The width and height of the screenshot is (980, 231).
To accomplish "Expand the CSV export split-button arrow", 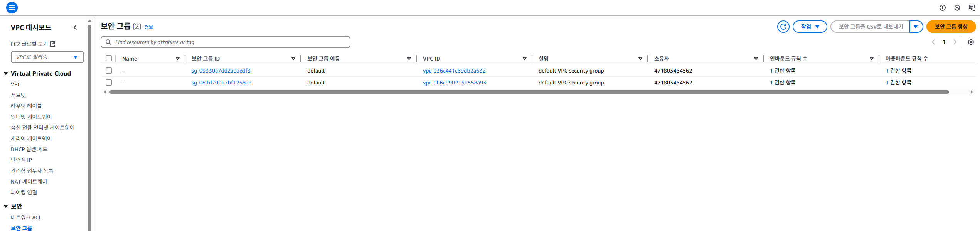I will 916,27.
